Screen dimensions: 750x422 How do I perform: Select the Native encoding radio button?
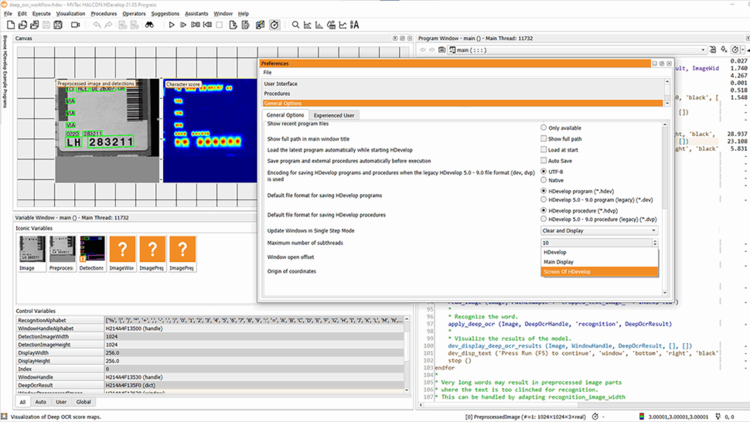(x=544, y=180)
